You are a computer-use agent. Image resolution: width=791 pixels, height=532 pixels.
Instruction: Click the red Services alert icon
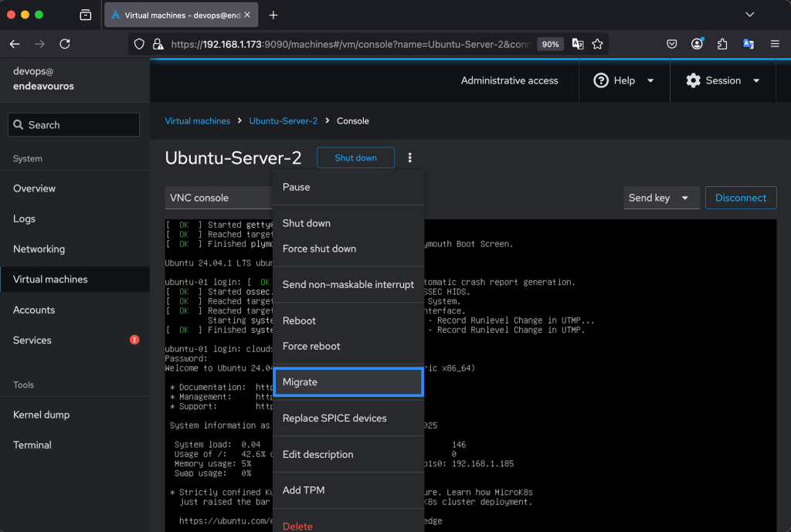point(134,340)
